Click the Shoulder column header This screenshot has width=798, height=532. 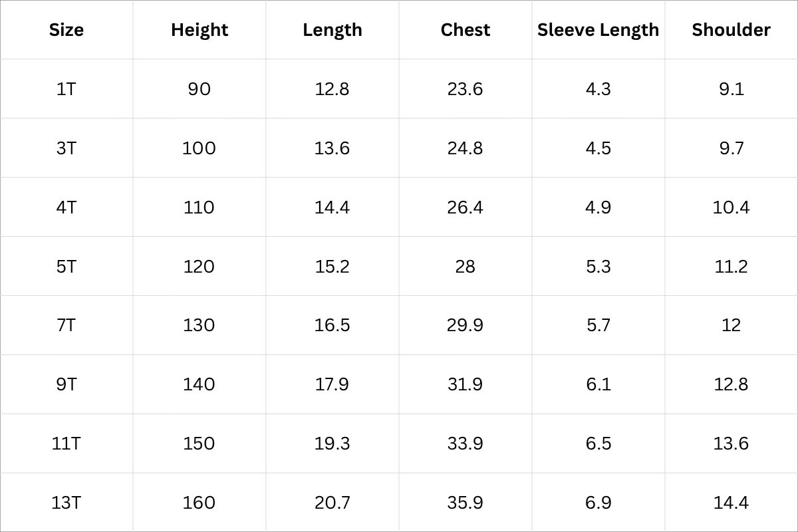pos(731,30)
